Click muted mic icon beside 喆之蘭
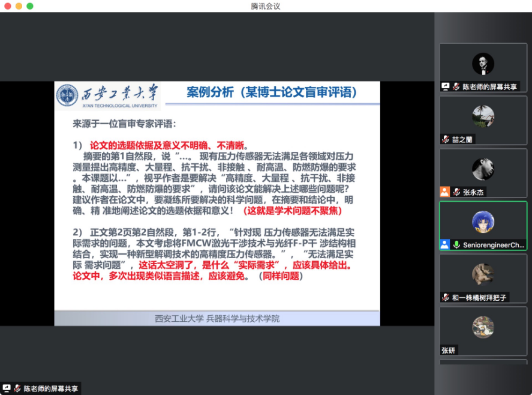Screen dimensions: 532x395 point(446,139)
